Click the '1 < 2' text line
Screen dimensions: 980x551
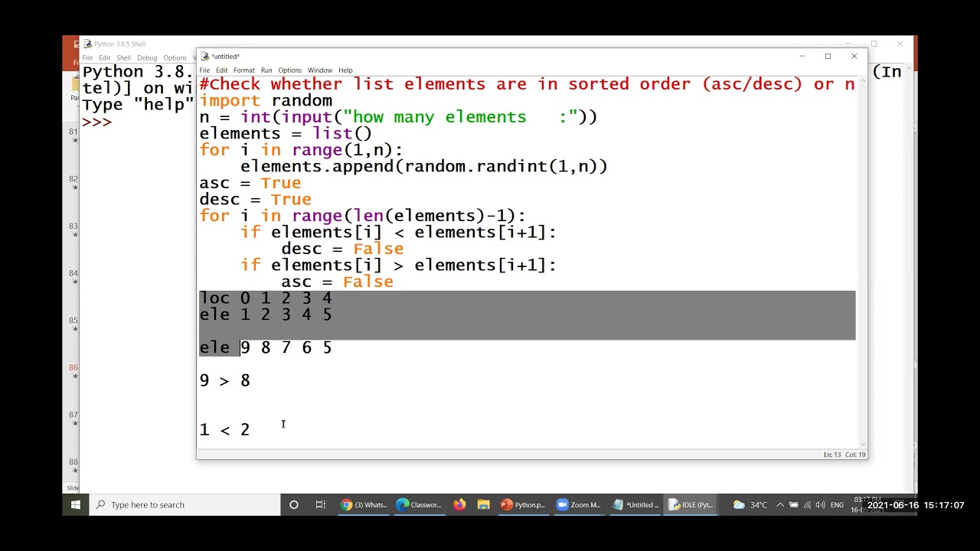tap(225, 429)
